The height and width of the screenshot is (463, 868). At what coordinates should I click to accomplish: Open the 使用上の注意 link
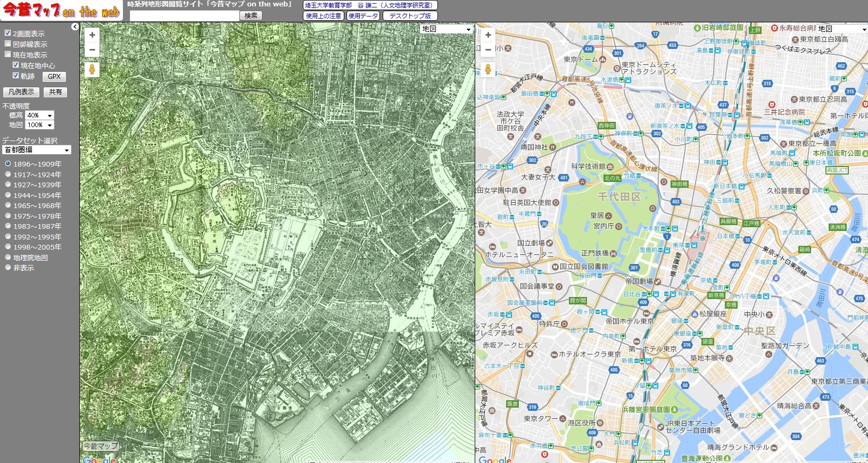tap(324, 16)
